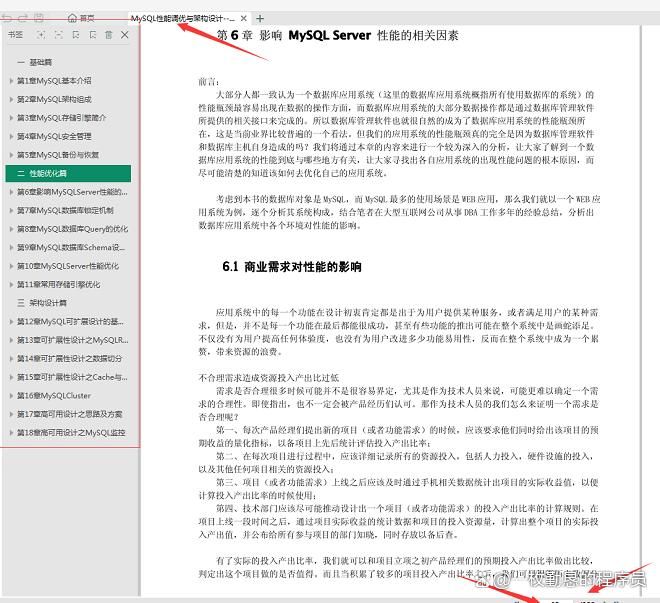Select the MySQL性能调优与架构设计 document tab
660x603 pixels.
183,19
